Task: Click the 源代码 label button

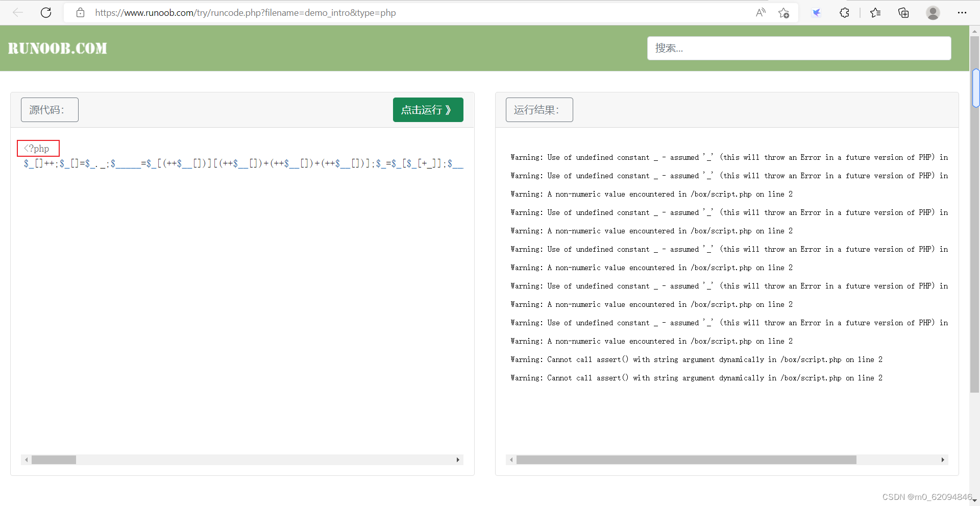Action: click(x=50, y=110)
